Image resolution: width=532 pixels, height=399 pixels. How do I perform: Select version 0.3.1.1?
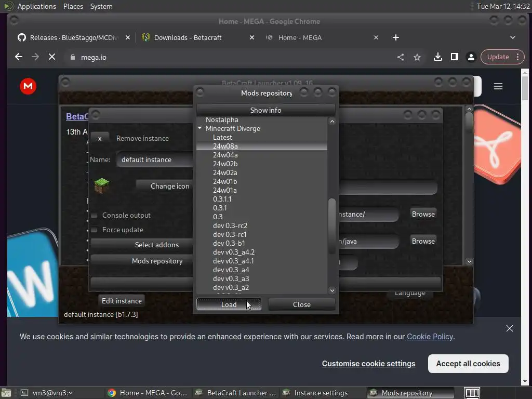coord(222,199)
